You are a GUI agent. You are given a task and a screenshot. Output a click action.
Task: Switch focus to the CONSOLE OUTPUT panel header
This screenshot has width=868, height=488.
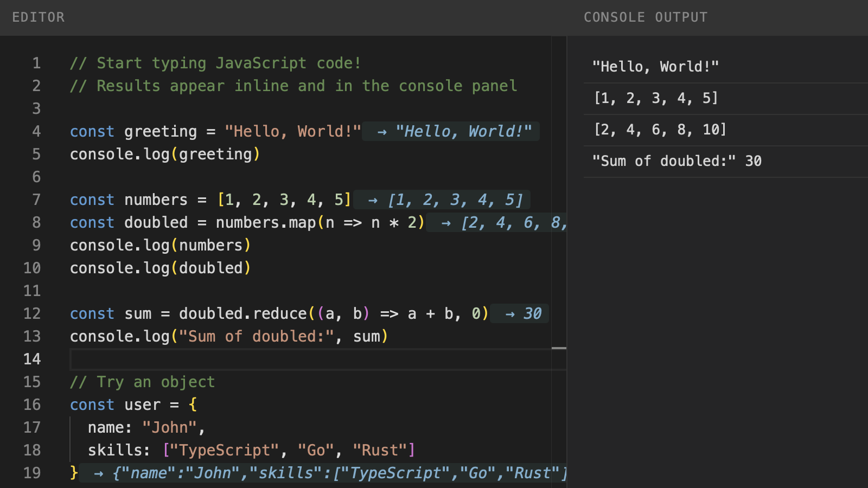tap(645, 17)
